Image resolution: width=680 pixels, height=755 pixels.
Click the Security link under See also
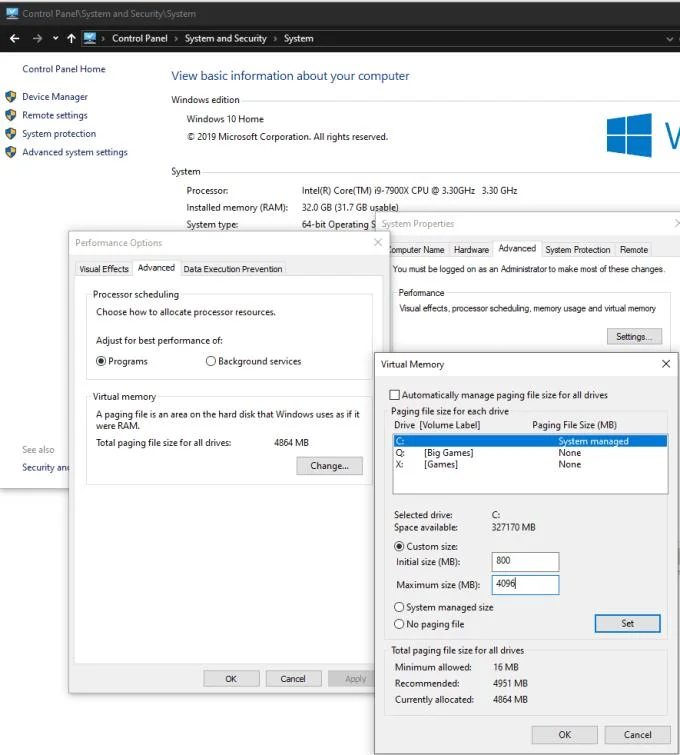(46, 468)
